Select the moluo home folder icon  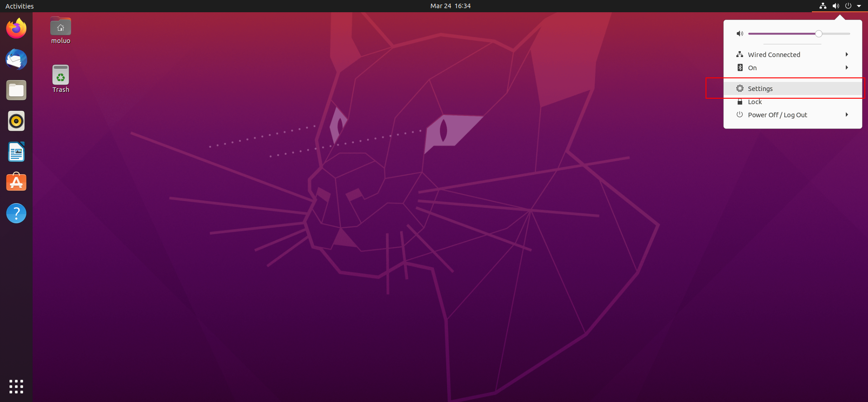(x=61, y=30)
